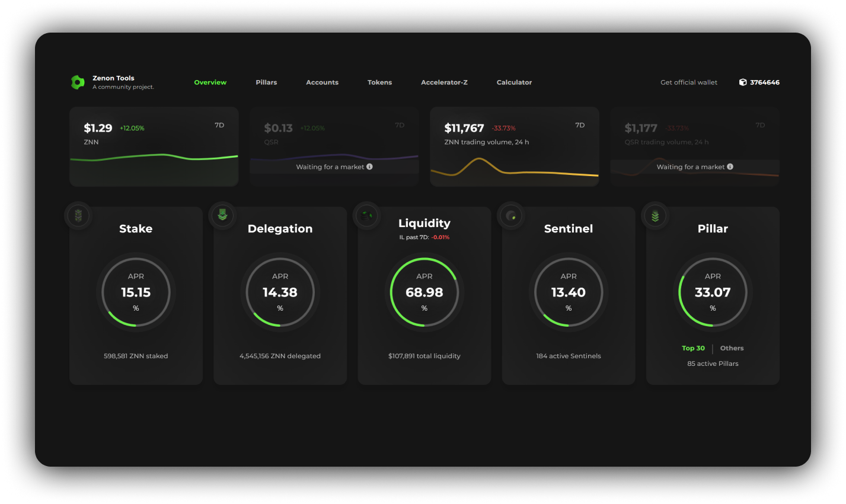Click the ZNN price chart line
The width and height of the screenshot is (846, 504).
coord(154,157)
